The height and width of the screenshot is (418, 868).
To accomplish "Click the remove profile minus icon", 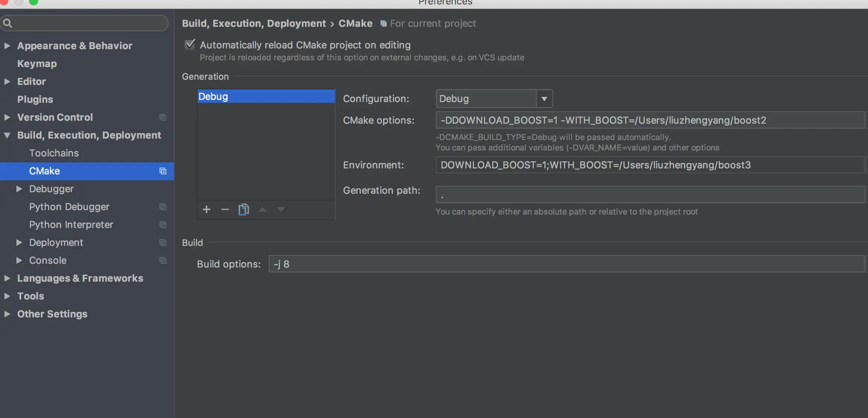I will [225, 209].
